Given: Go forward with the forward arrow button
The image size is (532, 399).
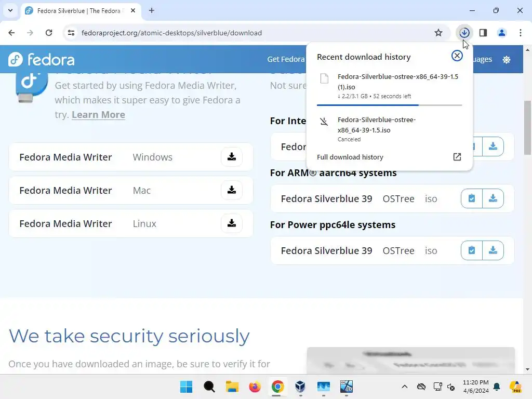Looking at the screenshot, I should (30, 33).
